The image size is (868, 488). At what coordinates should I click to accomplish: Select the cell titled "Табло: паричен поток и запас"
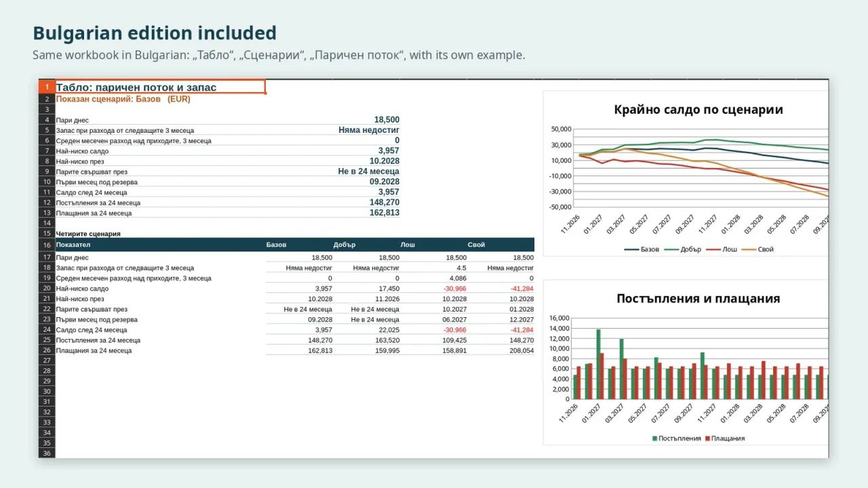point(160,87)
